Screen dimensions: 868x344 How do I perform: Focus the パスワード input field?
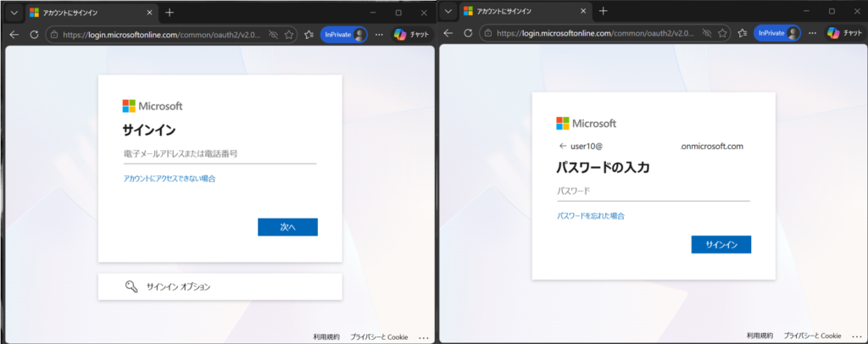653,191
